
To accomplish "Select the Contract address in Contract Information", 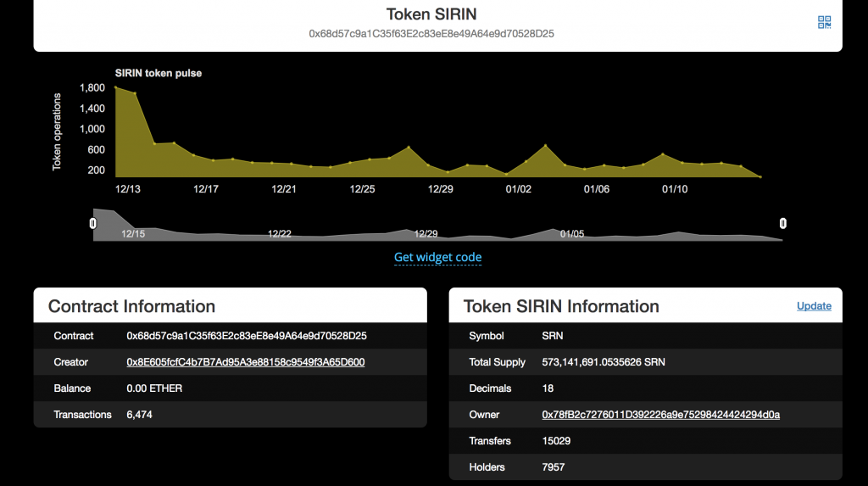I will pos(246,336).
